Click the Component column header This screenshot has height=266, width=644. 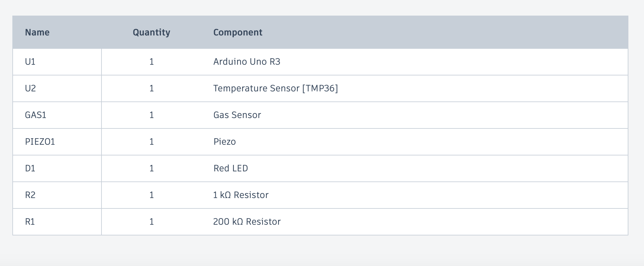pos(238,32)
